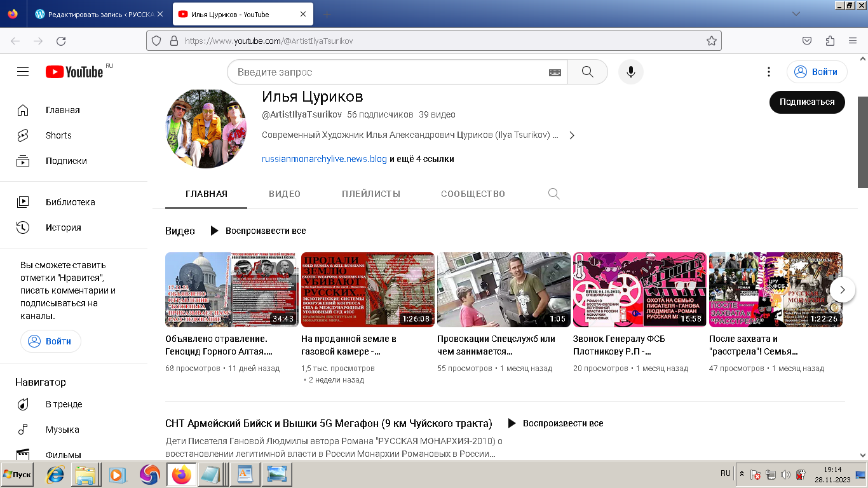
Task: Open the on-screen keyboard in search box
Action: pyautogui.click(x=555, y=72)
